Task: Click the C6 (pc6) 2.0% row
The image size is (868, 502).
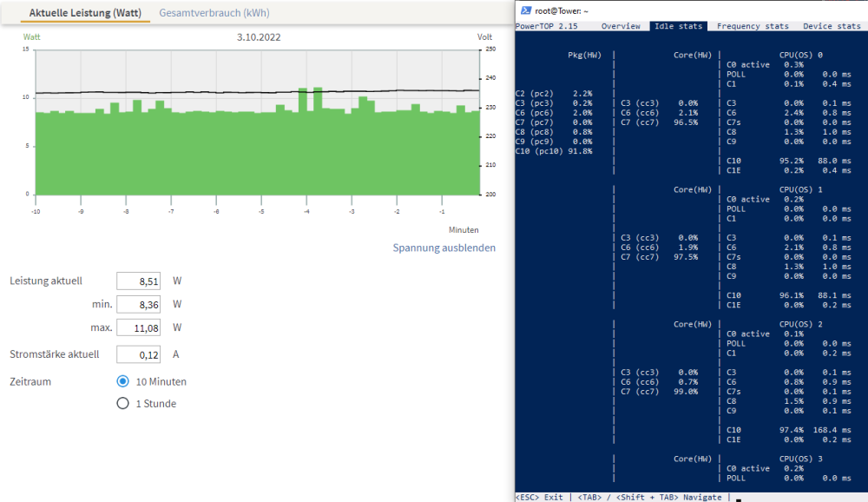Action: point(554,113)
